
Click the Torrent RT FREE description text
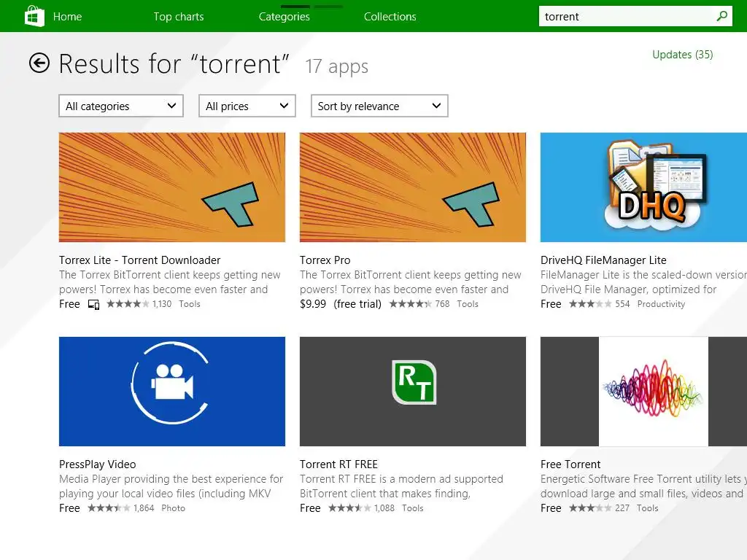coord(402,486)
